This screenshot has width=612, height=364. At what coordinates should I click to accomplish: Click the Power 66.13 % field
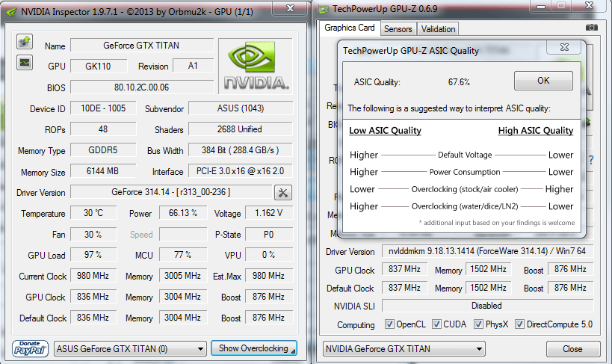183,213
